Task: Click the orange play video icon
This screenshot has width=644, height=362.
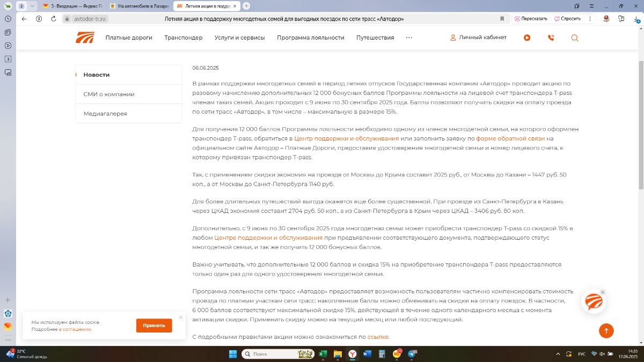Action: point(527,38)
